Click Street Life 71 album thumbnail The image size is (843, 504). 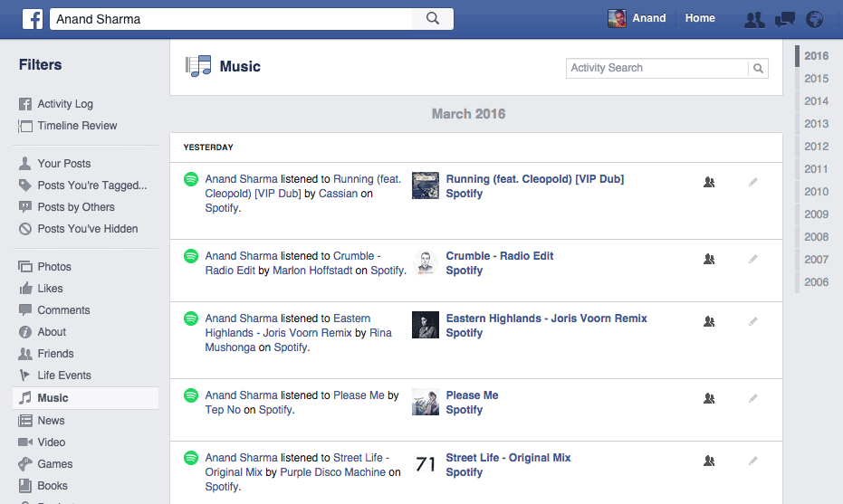coord(426,463)
